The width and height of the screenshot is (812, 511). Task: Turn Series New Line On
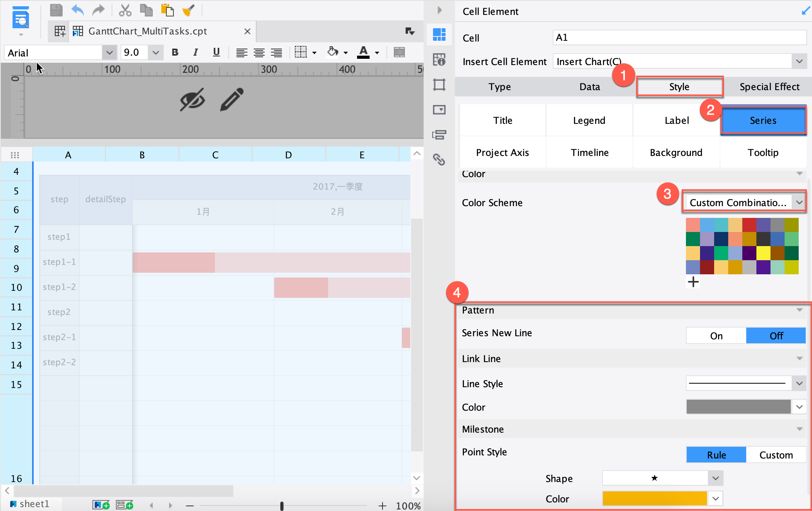[716, 335]
